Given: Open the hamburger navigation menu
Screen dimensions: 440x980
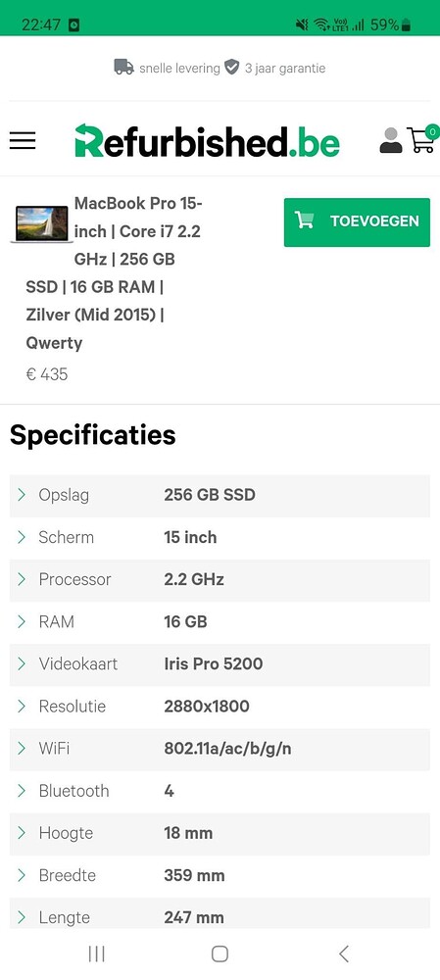Looking at the screenshot, I should click(23, 140).
